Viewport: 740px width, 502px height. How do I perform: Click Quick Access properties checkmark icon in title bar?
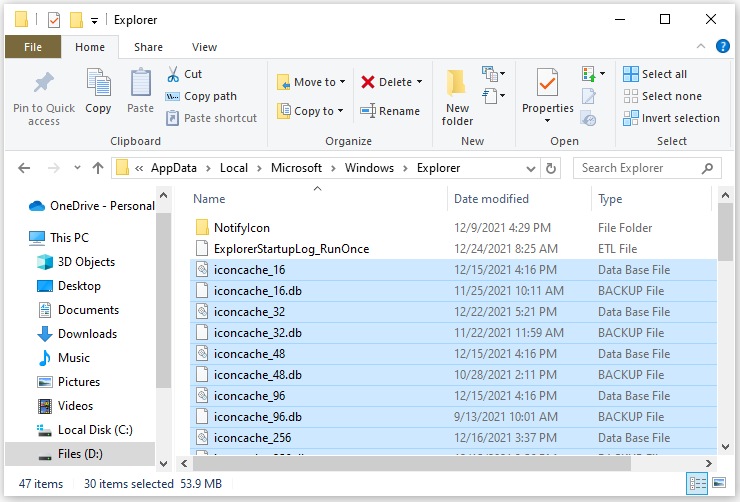54,20
